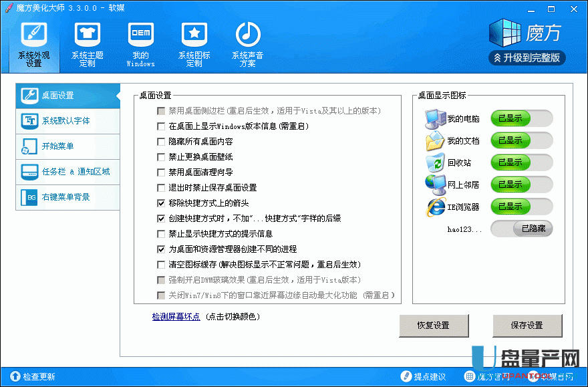Click paintbrush app icon in title bar
Image resolution: width=588 pixels, height=387 pixels.
pyautogui.click(x=9, y=8)
